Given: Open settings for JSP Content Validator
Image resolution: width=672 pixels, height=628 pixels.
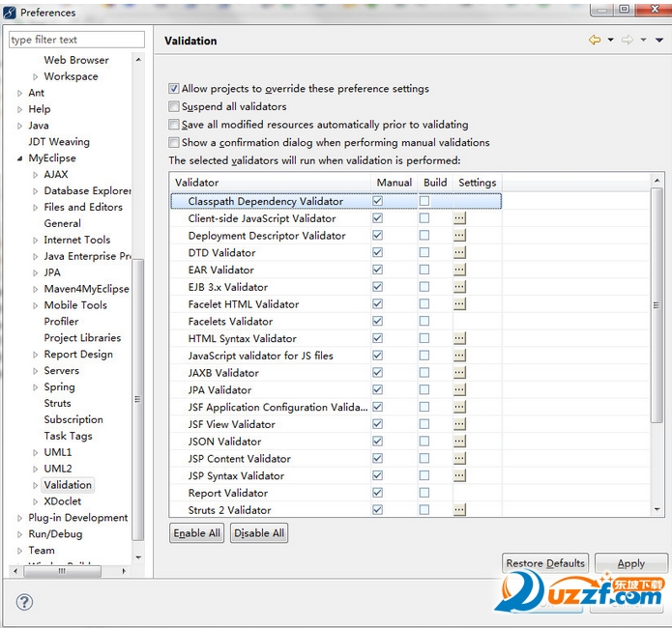Looking at the screenshot, I should 459,458.
